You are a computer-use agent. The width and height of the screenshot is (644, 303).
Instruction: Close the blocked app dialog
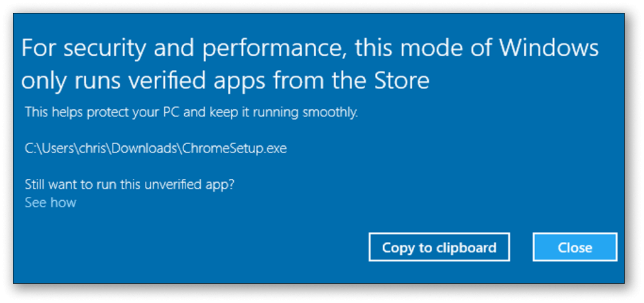click(x=574, y=247)
